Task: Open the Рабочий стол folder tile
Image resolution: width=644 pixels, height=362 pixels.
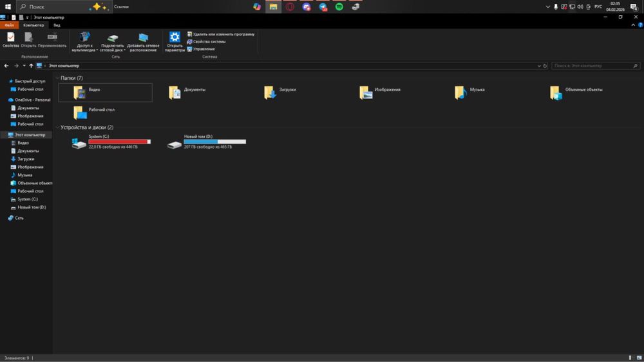Action: point(105,112)
